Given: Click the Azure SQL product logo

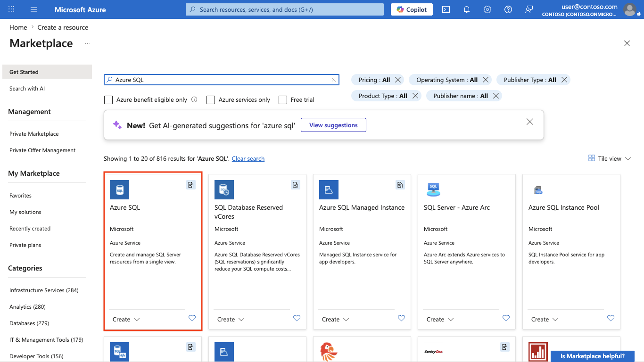Looking at the screenshot, I should 119,189.
